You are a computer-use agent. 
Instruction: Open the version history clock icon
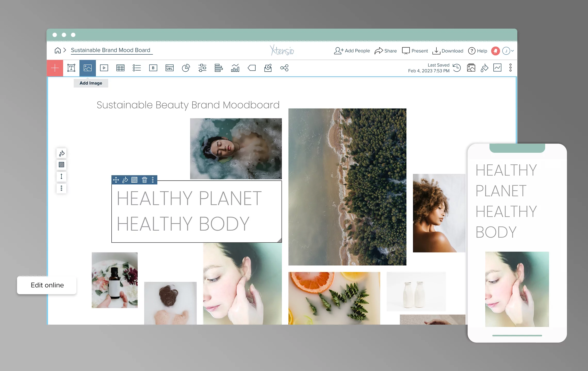457,68
